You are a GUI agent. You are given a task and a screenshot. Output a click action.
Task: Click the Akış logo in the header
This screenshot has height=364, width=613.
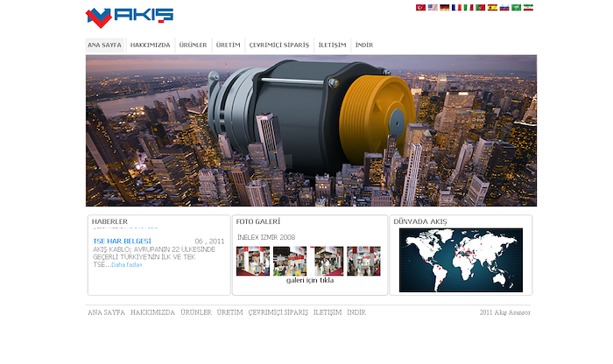click(x=130, y=17)
